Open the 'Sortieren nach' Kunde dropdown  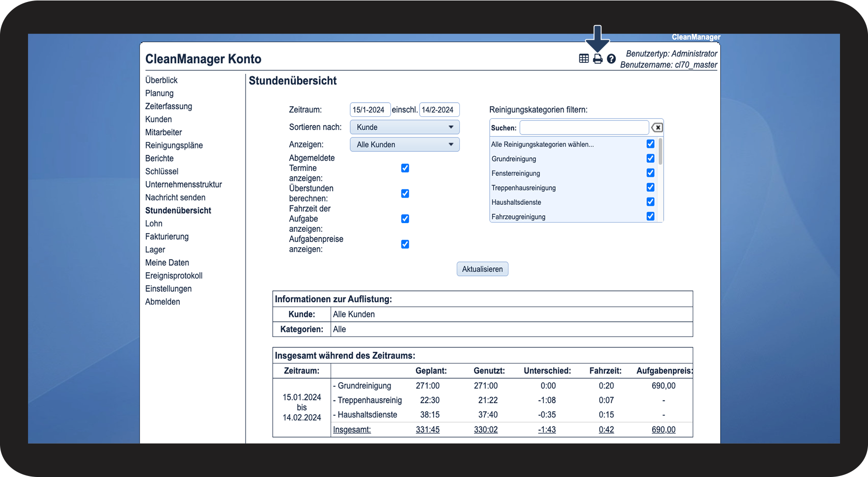tap(404, 127)
